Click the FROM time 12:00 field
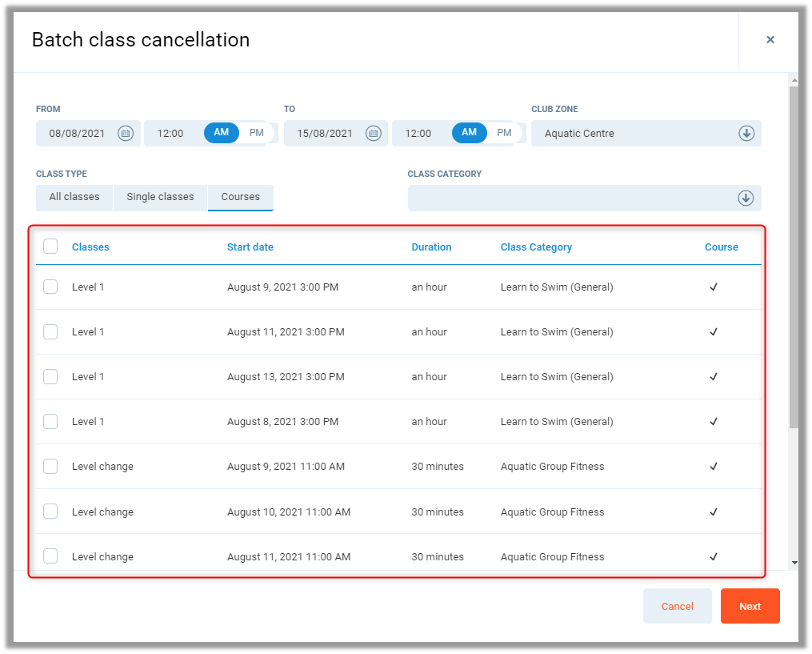812x654 pixels. [170, 134]
